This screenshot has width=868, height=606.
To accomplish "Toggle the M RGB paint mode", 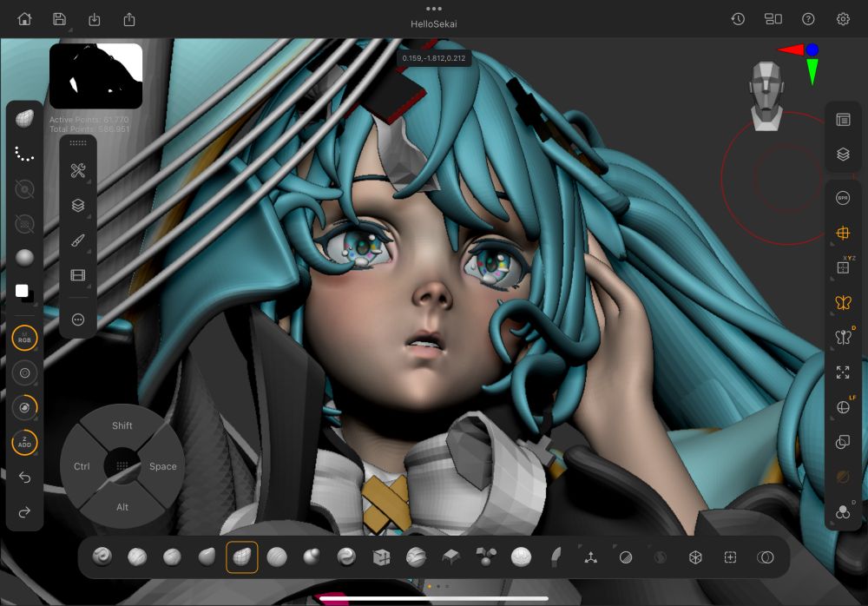I will click(24, 338).
